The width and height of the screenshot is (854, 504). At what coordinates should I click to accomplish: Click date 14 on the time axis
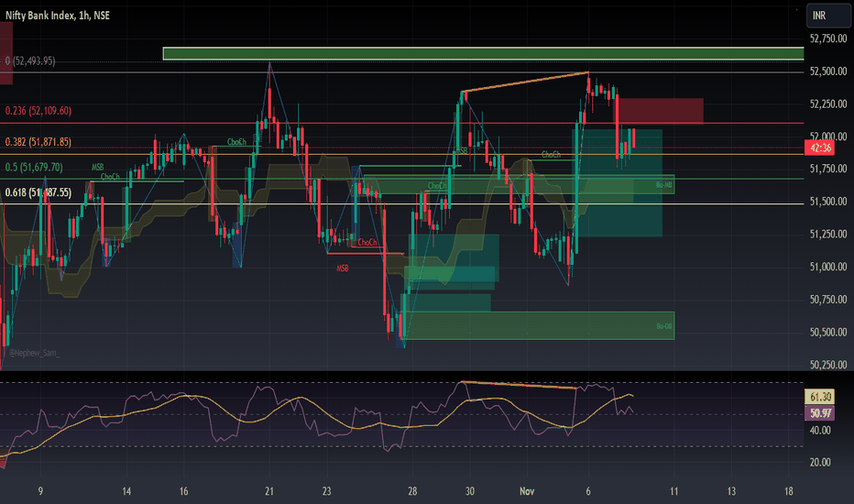(126, 491)
